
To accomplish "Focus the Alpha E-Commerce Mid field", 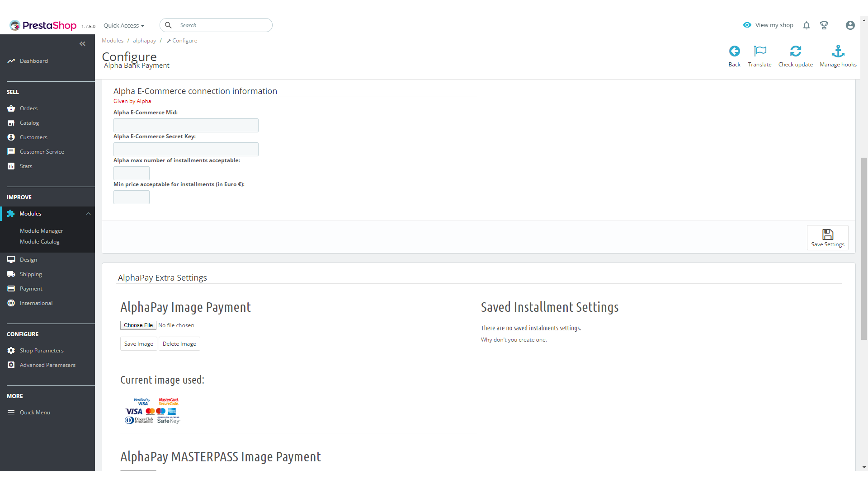I will tap(186, 126).
